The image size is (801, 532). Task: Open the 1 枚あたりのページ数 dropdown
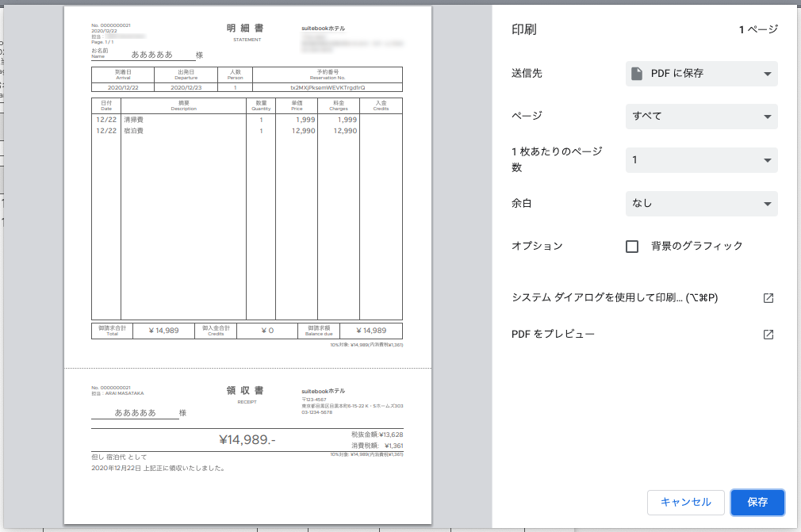click(701, 160)
